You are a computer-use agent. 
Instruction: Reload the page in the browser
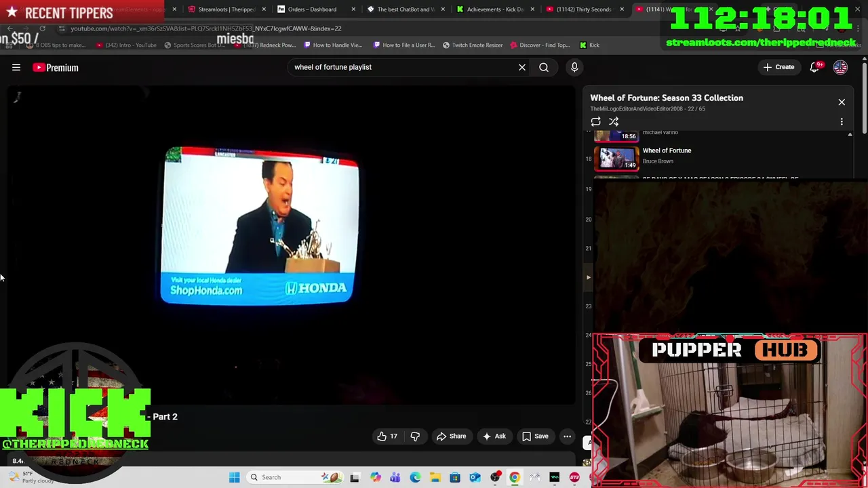pos(42,28)
